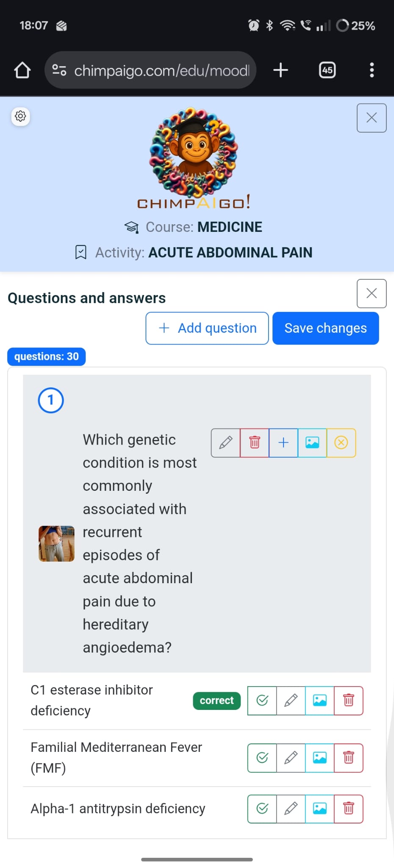Delete question 1 with the red trash icon
The width and height of the screenshot is (394, 868).
point(255,443)
